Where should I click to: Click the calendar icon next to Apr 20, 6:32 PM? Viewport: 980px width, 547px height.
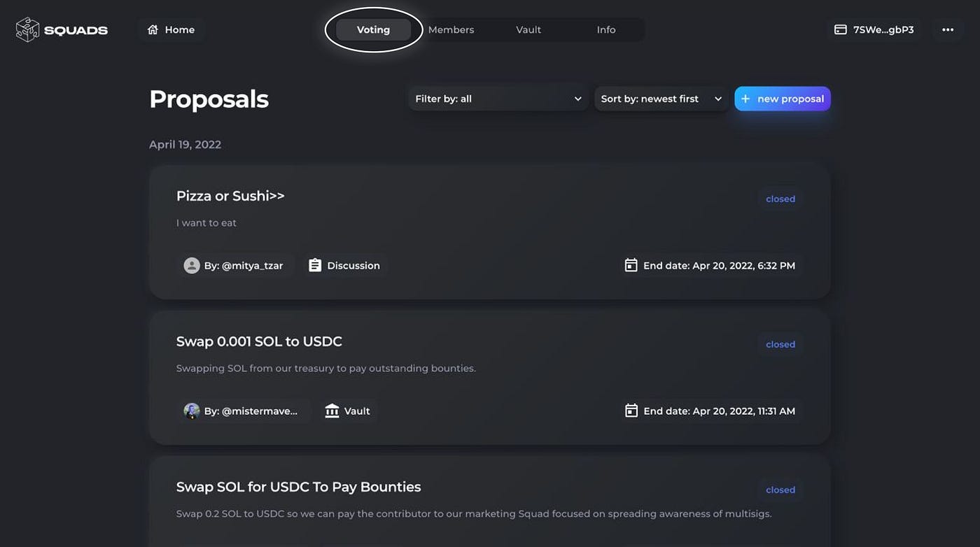[x=631, y=265]
